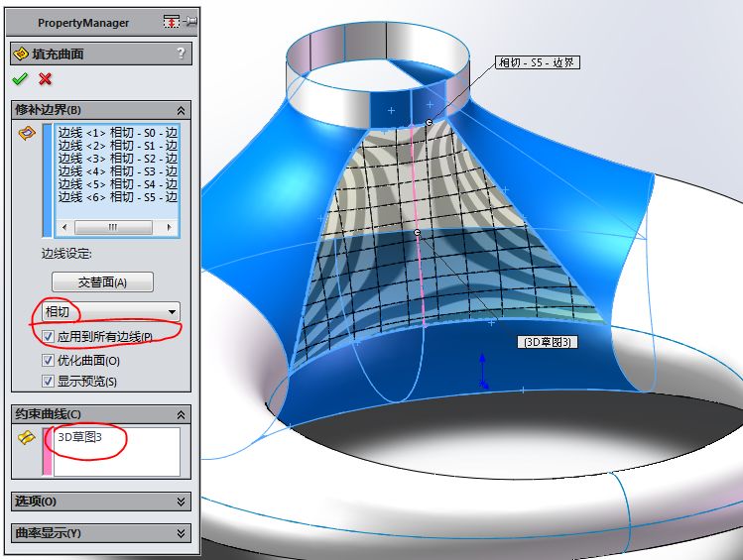Select 边线 <5> 相切 - S4 entry
Screen dimensions: 743x560
click(117, 183)
